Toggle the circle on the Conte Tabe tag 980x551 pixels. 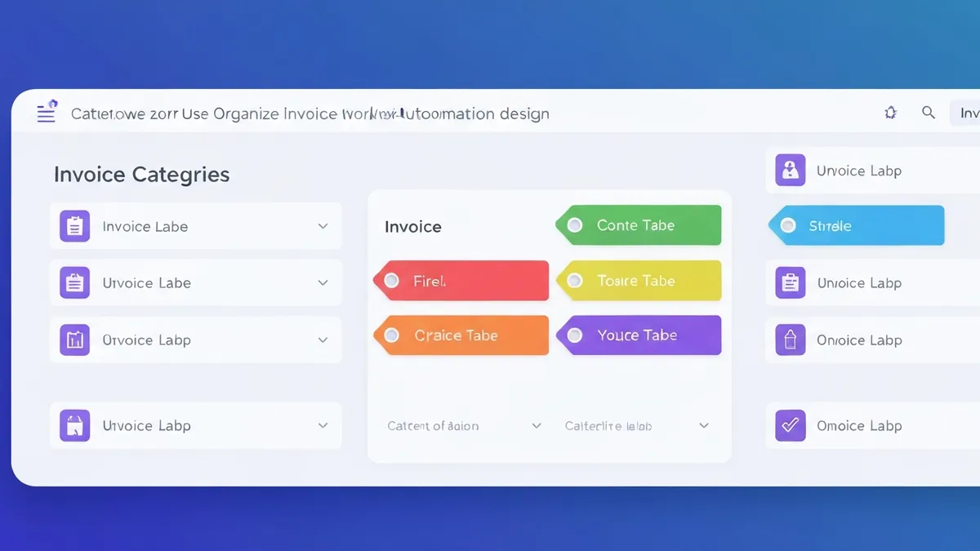pyautogui.click(x=574, y=225)
